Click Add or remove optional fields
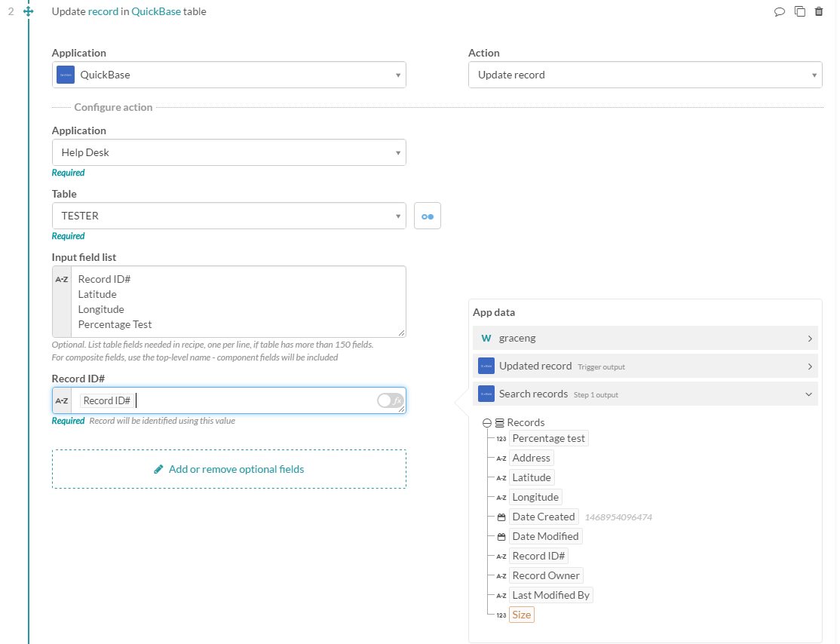 tap(228, 469)
